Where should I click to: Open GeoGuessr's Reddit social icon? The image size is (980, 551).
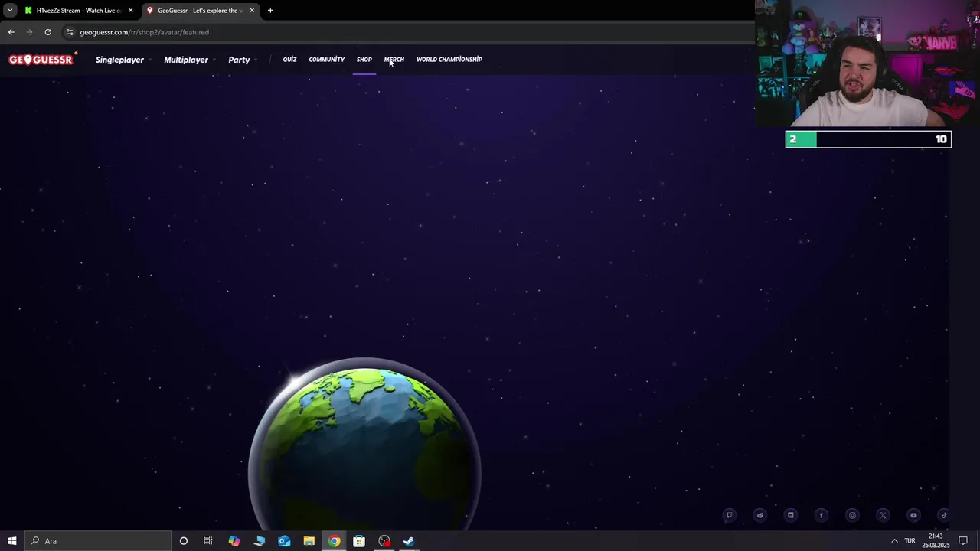click(759, 515)
